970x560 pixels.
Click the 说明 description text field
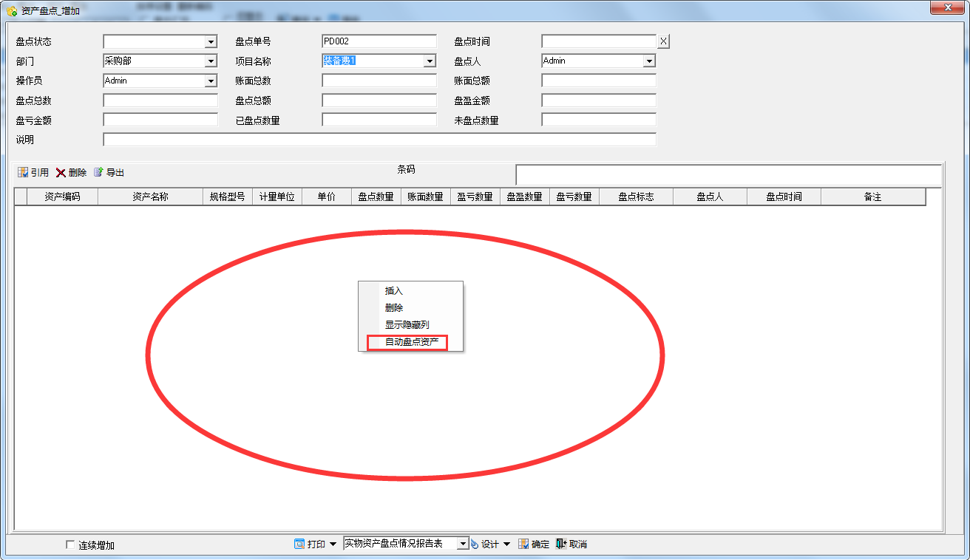379,140
